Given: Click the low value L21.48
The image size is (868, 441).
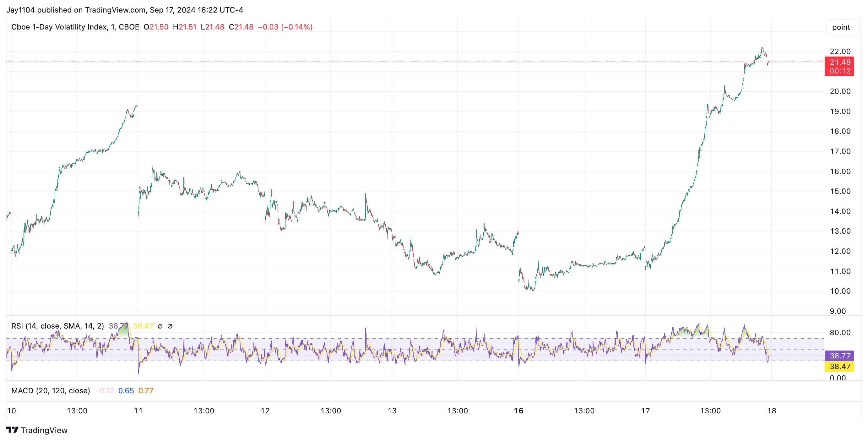Looking at the screenshot, I should (x=213, y=27).
